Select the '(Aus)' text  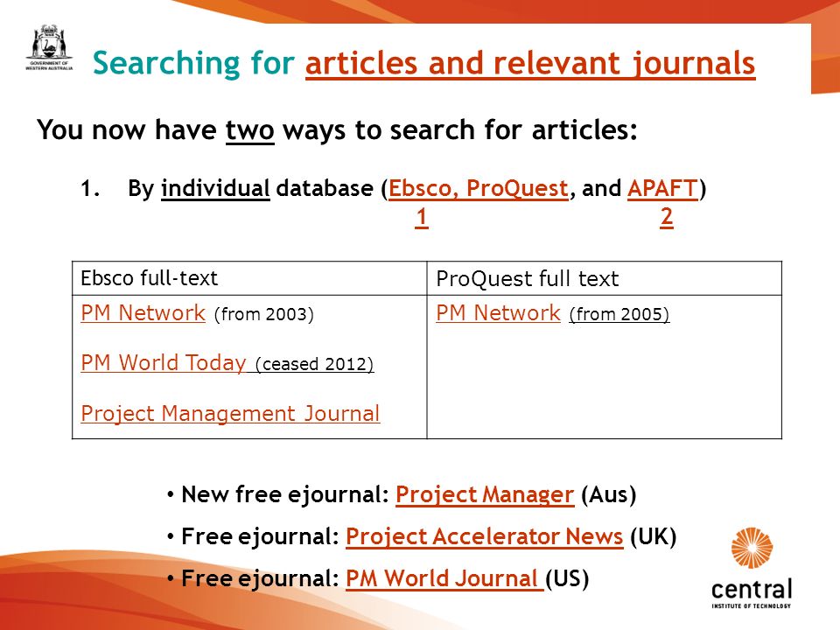pyautogui.click(x=608, y=494)
